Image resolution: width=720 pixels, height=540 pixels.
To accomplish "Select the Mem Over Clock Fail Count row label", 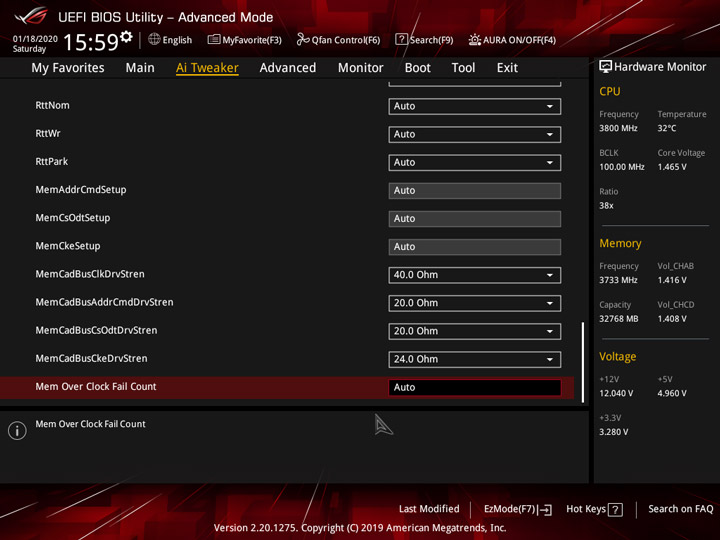I will [96, 387].
